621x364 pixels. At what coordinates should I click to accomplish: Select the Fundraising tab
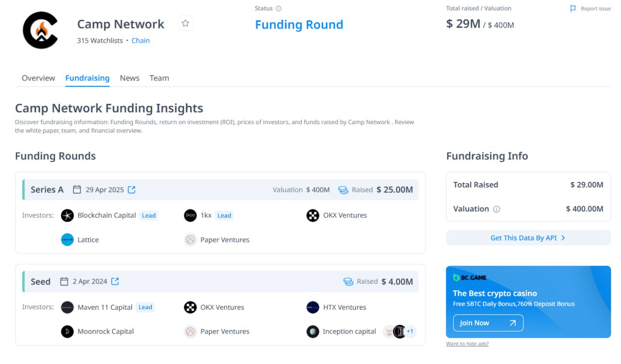pyautogui.click(x=87, y=78)
